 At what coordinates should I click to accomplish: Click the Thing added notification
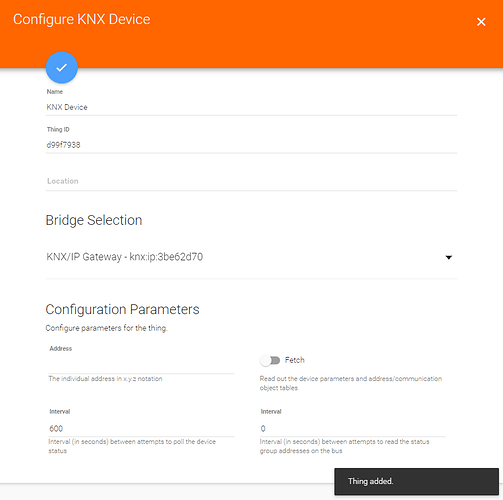[x=416, y=481]
